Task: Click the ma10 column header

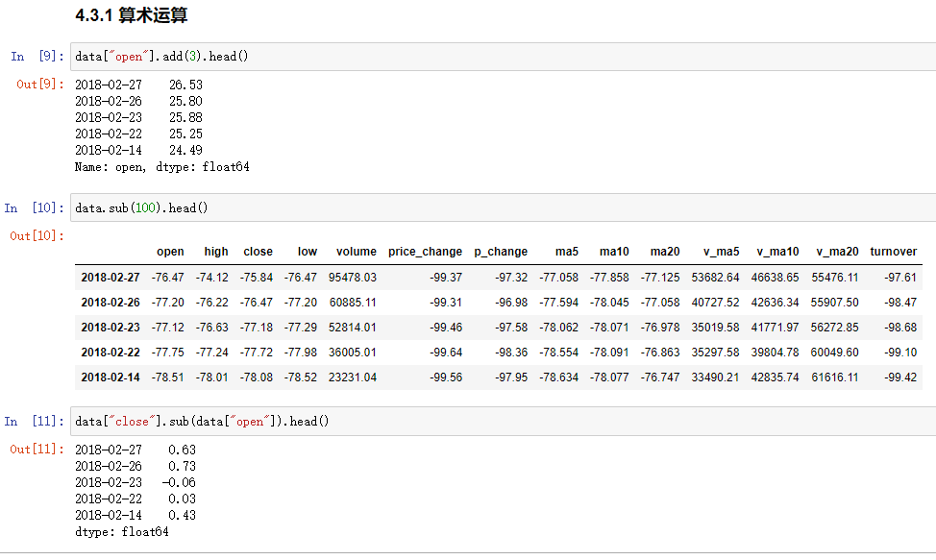Action: (x=614, y=252)
